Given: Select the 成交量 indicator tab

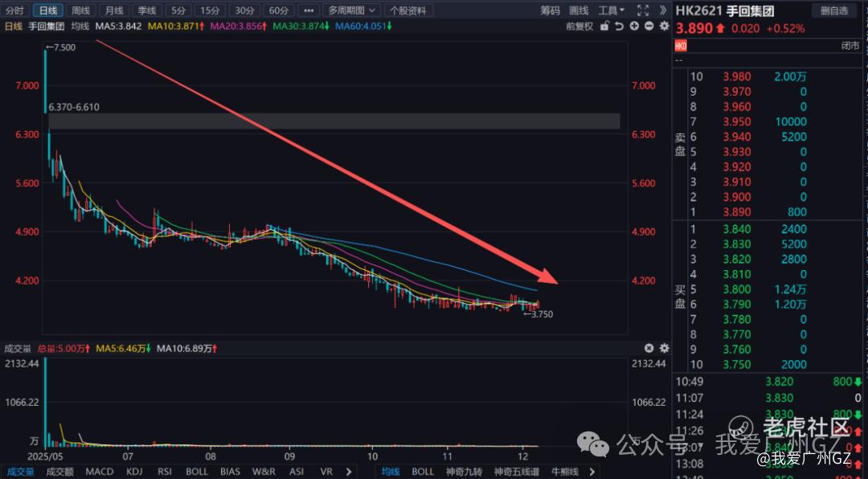Looking at the screenshot, I should (19, 472).
